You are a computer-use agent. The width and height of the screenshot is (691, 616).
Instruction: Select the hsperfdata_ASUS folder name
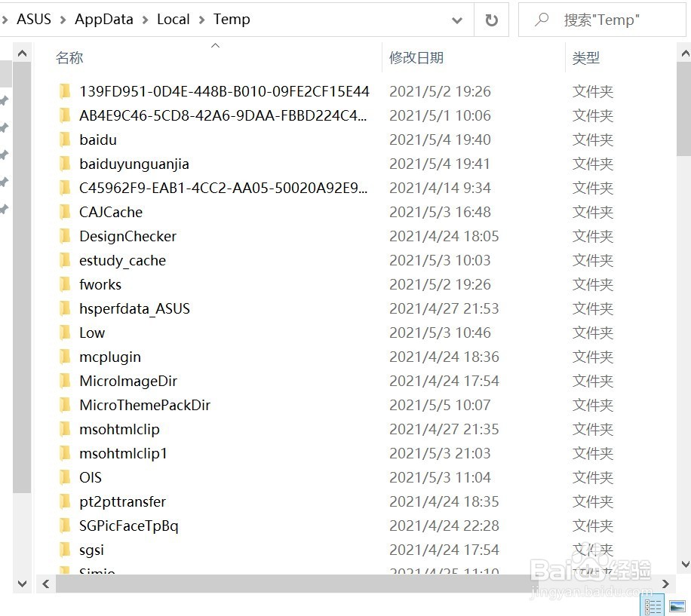135,308
